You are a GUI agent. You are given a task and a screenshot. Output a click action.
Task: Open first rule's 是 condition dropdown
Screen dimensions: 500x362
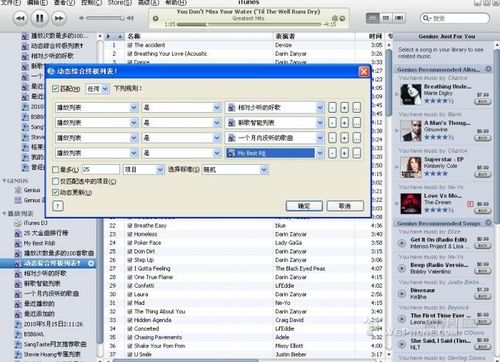[181, 107]
